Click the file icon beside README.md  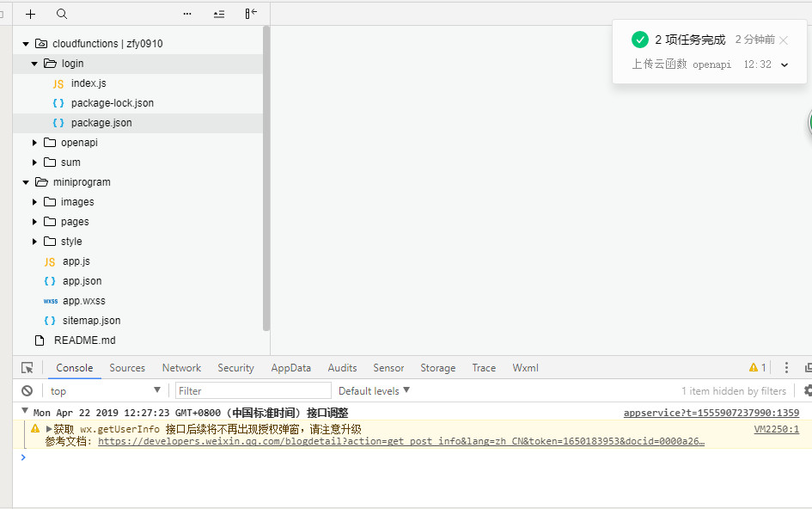(x=40, y=340)
